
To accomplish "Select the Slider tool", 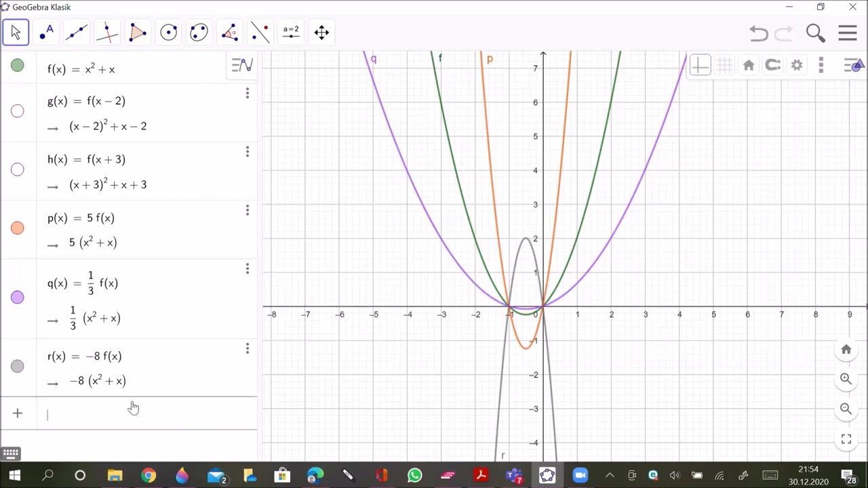I will pos(291,32).
